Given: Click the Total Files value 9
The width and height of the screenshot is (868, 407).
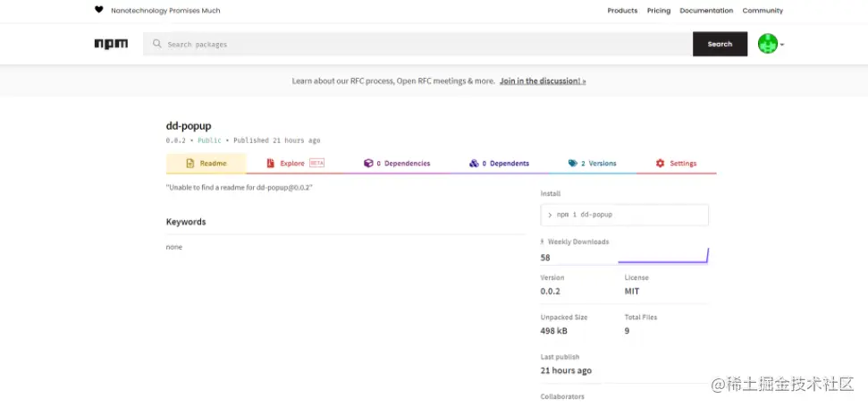Looking at the screenshot, I should tap(627, 331).
